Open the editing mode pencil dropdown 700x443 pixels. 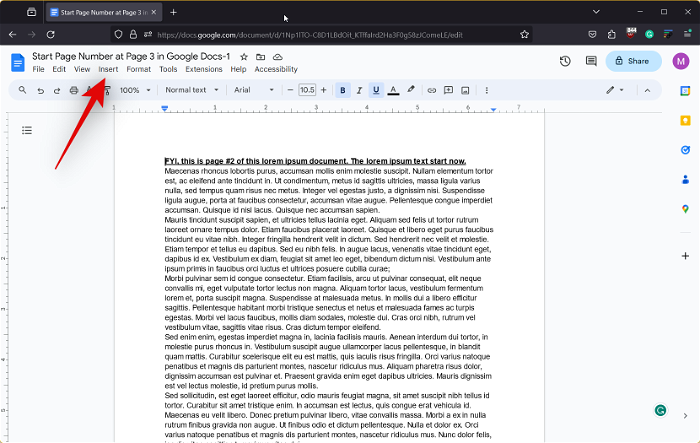point(615,90)
